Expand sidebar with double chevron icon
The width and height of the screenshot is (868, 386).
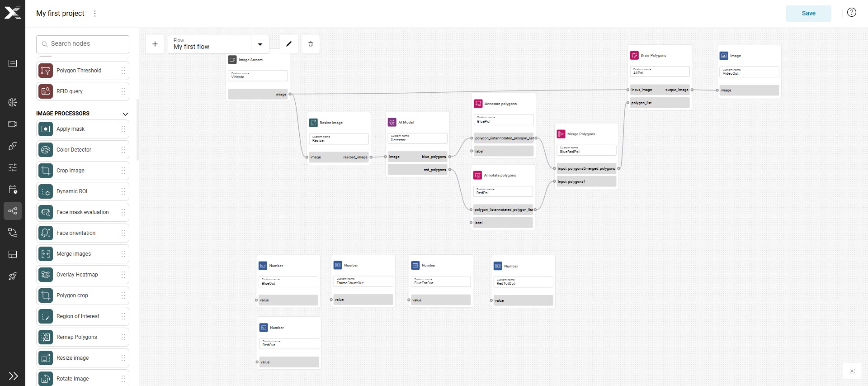point(13,376)
